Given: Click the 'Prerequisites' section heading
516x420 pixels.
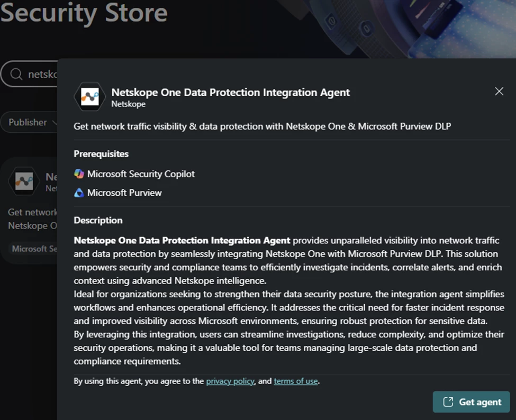Looking at the screenshot, I should [x=101, y=154].
